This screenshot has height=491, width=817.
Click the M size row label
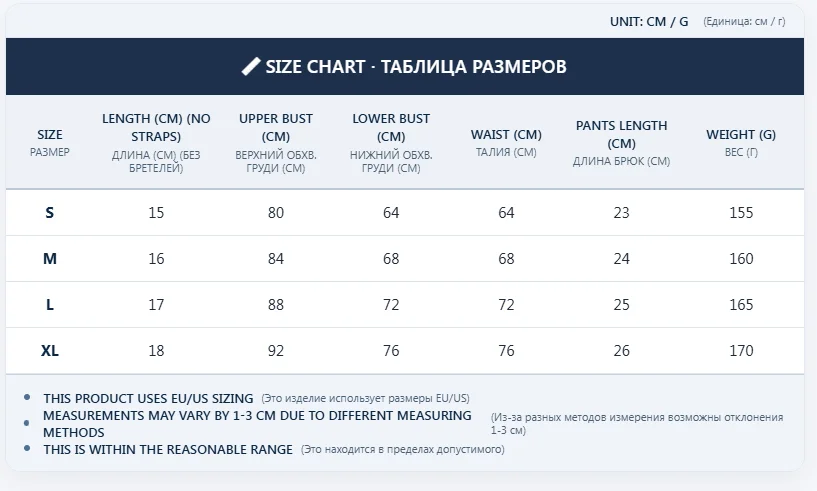point(50,259)
